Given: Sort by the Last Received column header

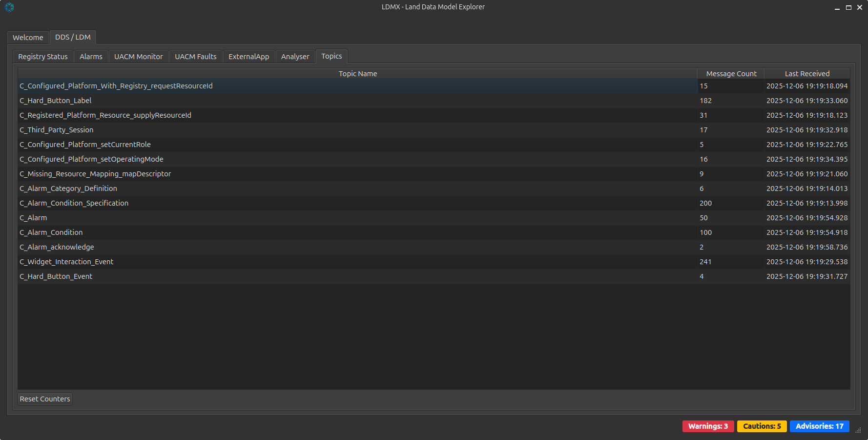Looking at the screenshot, I should (x=806, y=73).
